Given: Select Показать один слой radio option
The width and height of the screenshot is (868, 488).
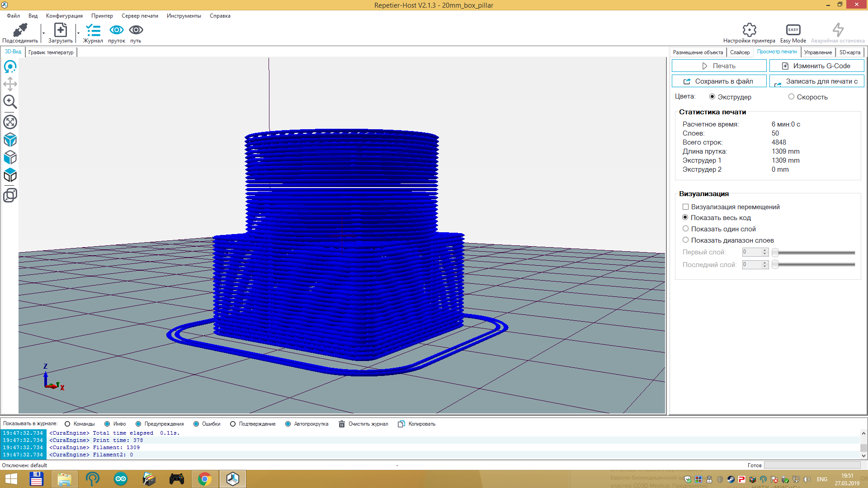Looking at the screenshot, I should pos(685,229).
